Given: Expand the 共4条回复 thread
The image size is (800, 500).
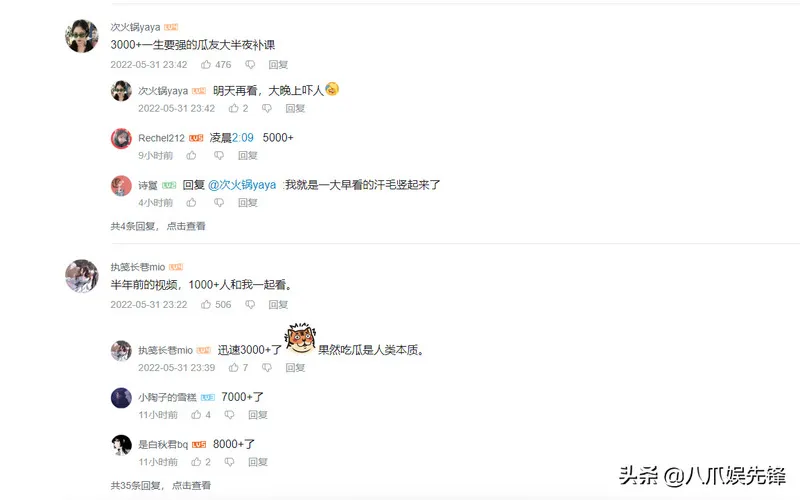Looking at the screenshot, I should click(158, 226).
